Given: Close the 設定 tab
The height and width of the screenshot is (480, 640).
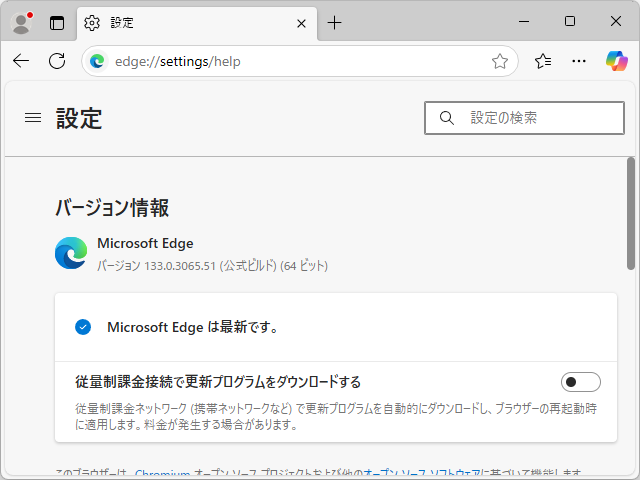Looking at the screenshot, I should [301, 24].
